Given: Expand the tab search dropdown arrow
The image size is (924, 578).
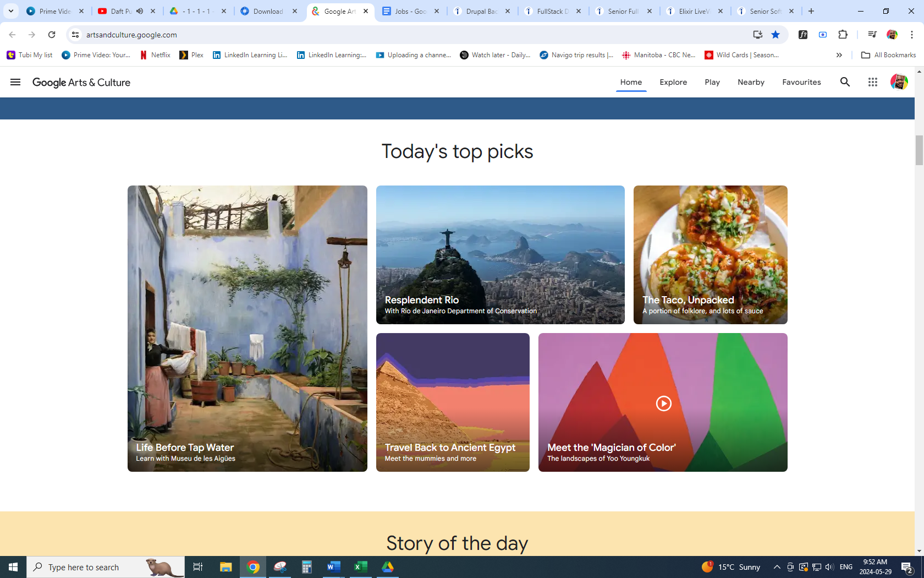Looking at the screenshot, I should 10,11.
